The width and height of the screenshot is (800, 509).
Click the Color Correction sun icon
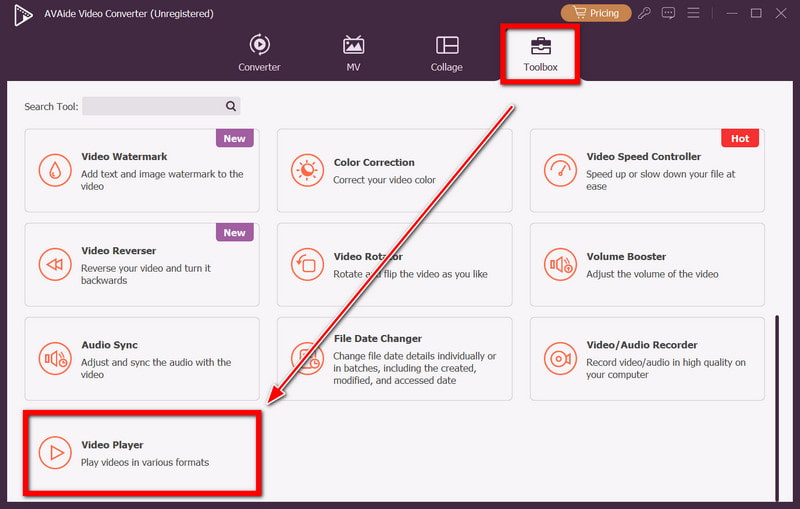[x=307, y=170]
